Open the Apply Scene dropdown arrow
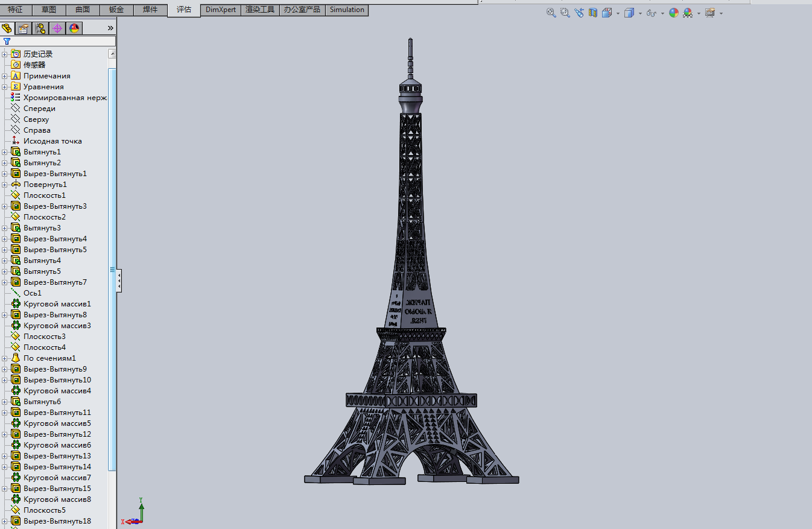This screenshot has height=529, width=812. (699, 13)
